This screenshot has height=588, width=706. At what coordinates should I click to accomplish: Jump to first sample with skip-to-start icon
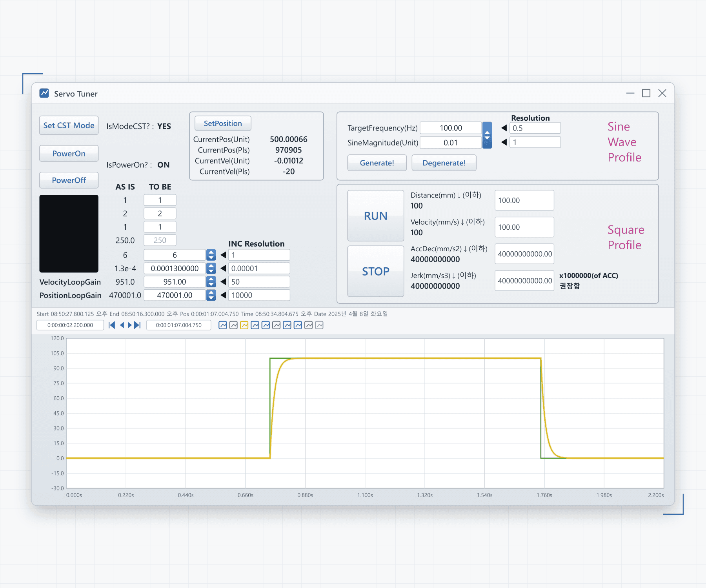tap(112, 325)
